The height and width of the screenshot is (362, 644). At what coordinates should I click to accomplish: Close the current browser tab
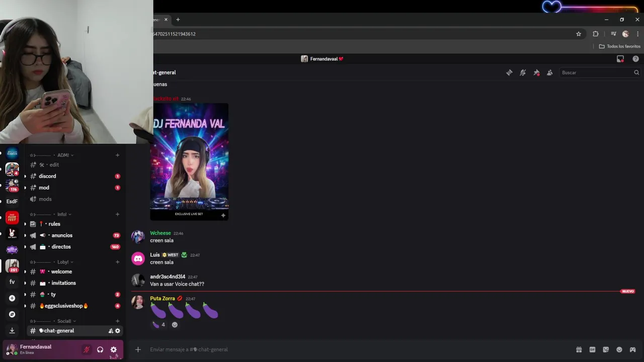[x=166, y=20]
